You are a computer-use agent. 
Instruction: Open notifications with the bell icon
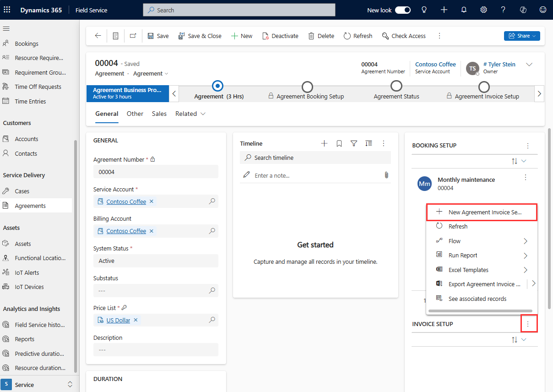pyautogui.click(x=464, y=10)
